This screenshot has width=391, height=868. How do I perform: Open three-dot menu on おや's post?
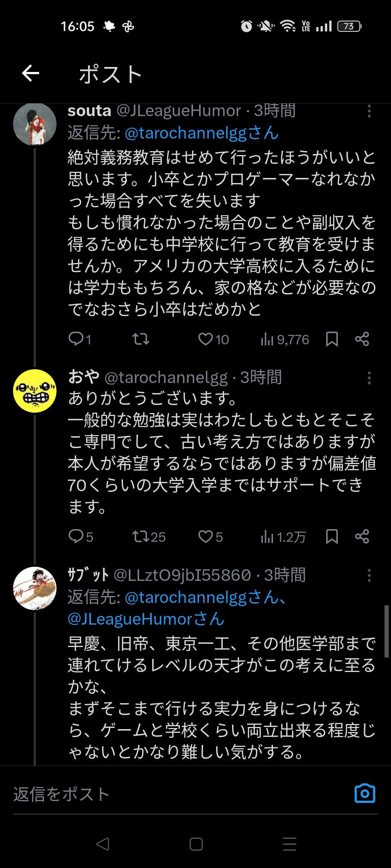point(369,378)
